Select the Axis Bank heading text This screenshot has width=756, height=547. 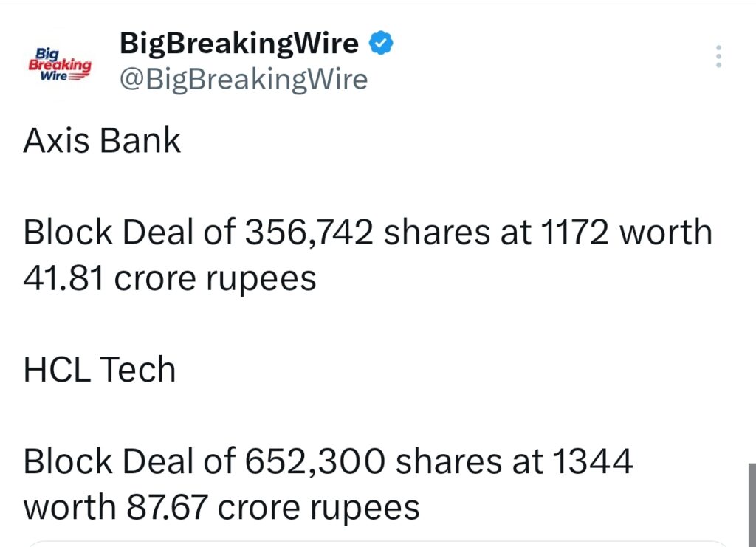(x=102, y=140)
